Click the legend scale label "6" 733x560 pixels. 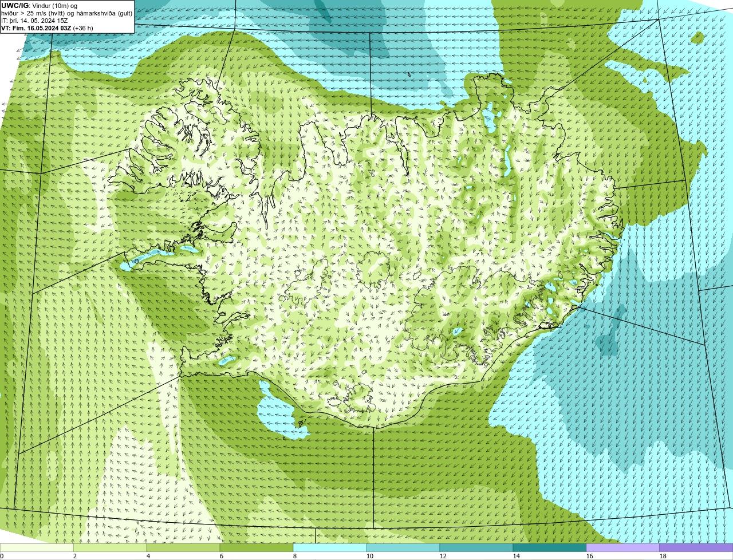pos(222,556)
